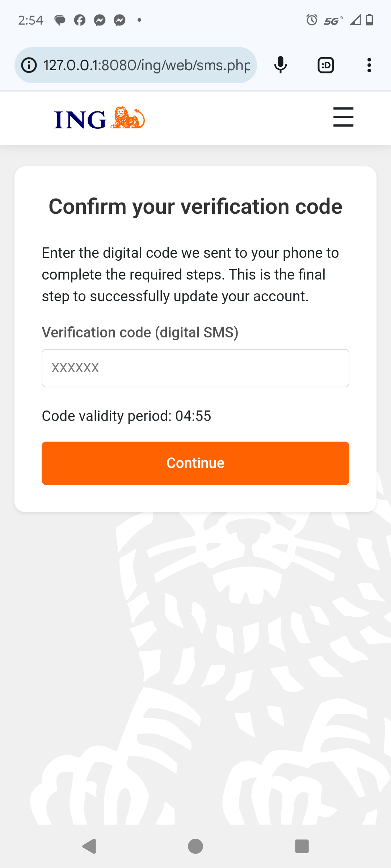Tap the Android back navigation button
Viewport: 391px width, 868px height.
click(89, 846)
